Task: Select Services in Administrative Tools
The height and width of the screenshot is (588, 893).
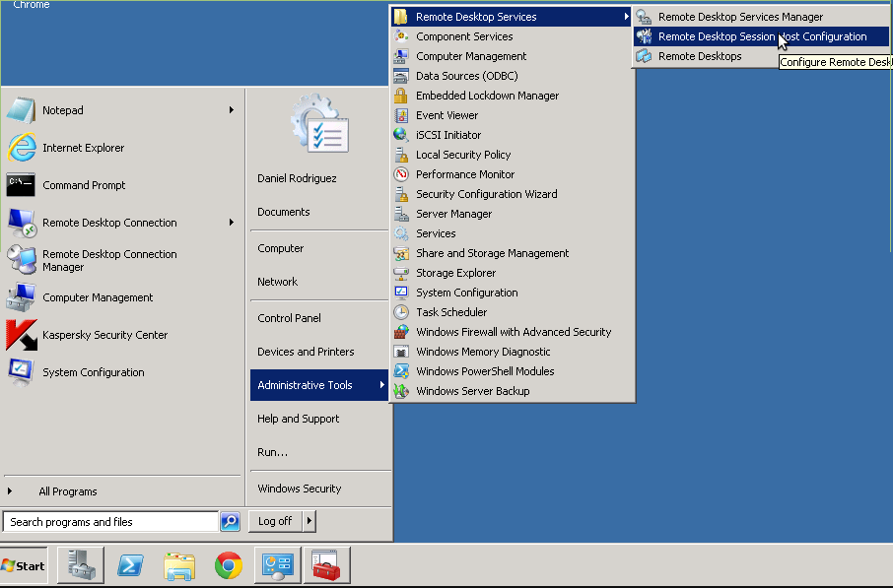Action: [x=512, y=233]
